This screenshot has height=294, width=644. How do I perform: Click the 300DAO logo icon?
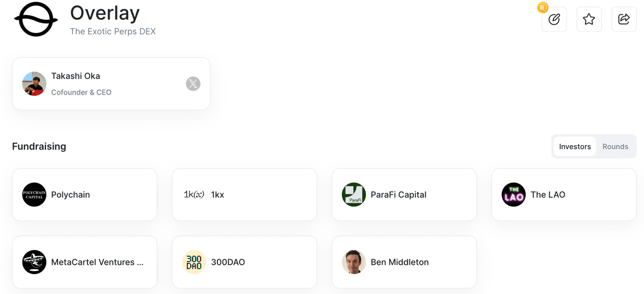click(194, 262)
